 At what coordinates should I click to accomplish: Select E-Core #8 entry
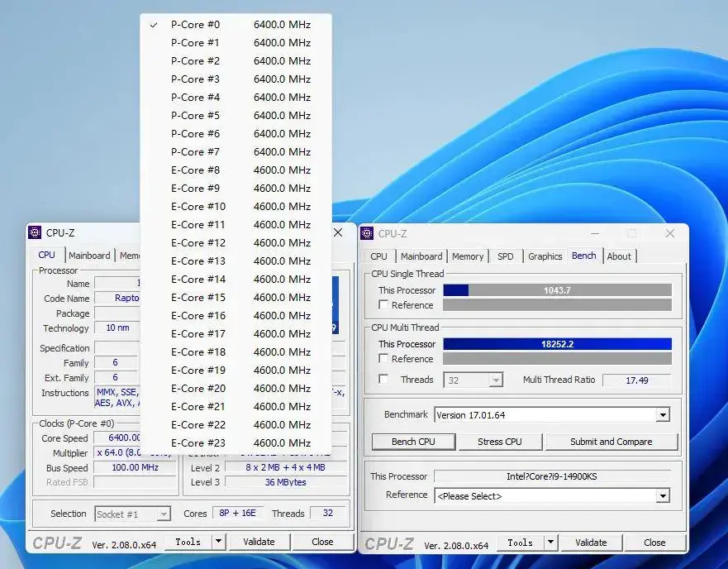coord(236,170)
